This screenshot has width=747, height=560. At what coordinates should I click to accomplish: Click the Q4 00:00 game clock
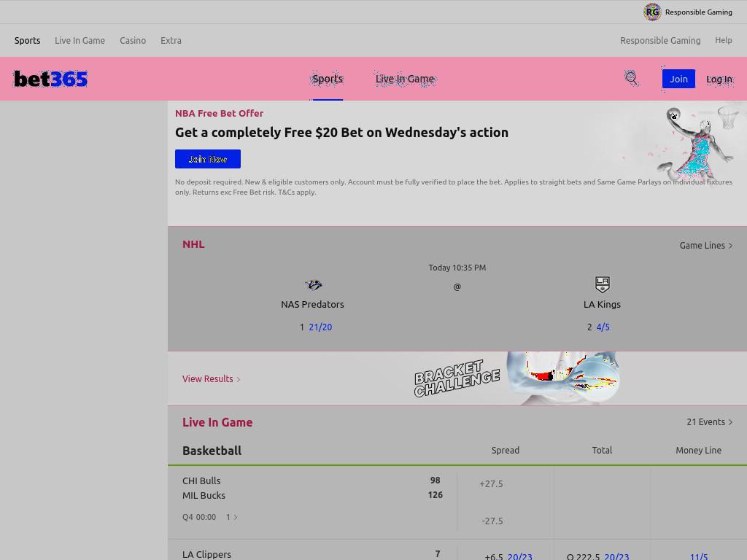199,517
